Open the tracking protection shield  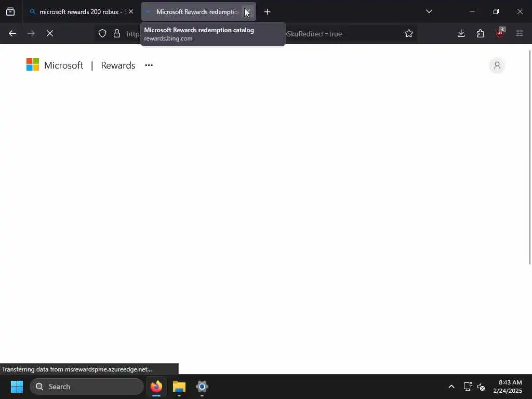102,33
